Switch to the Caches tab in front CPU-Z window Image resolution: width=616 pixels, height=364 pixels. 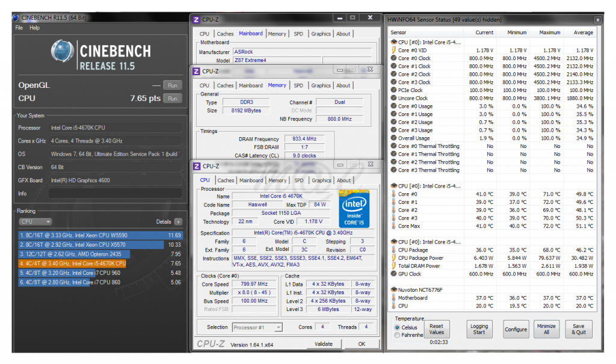click(x=226, y=180)
